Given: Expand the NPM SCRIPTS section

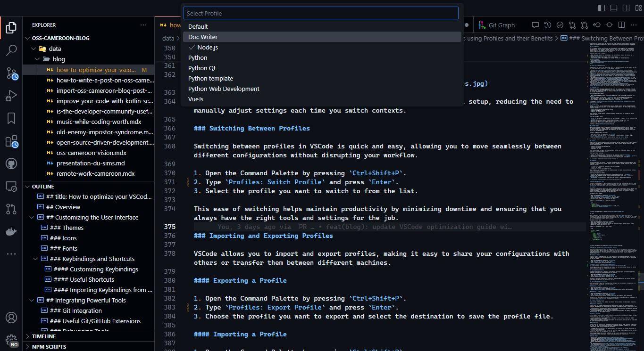Looking at the screenshot, I should coord(89,346).
